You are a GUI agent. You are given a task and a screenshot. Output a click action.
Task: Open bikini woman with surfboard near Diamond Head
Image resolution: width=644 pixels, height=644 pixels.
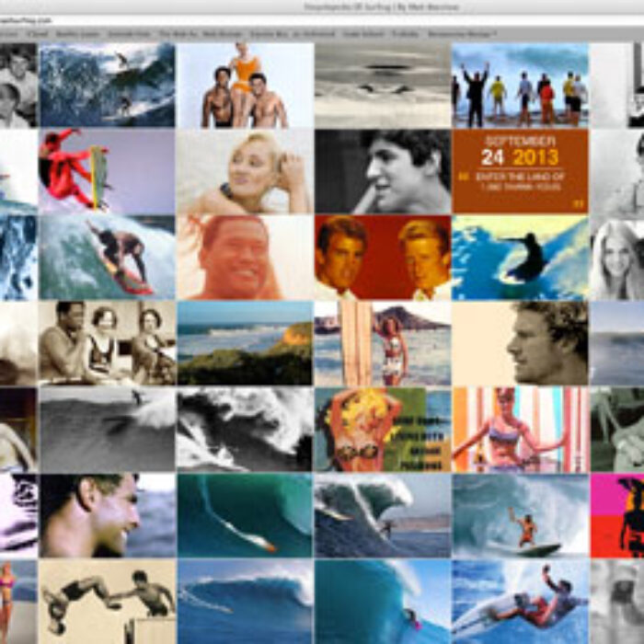click(x=383, y=343)
